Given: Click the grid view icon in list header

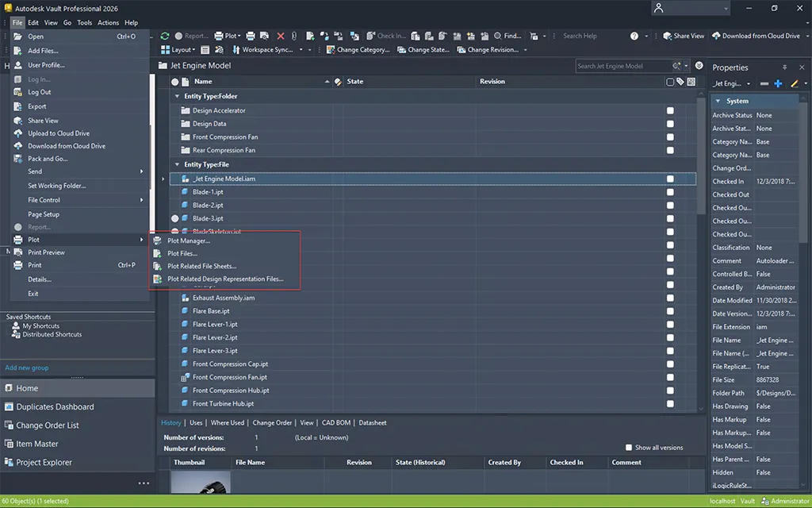Looking at the screenshot, I should point(691,82).
